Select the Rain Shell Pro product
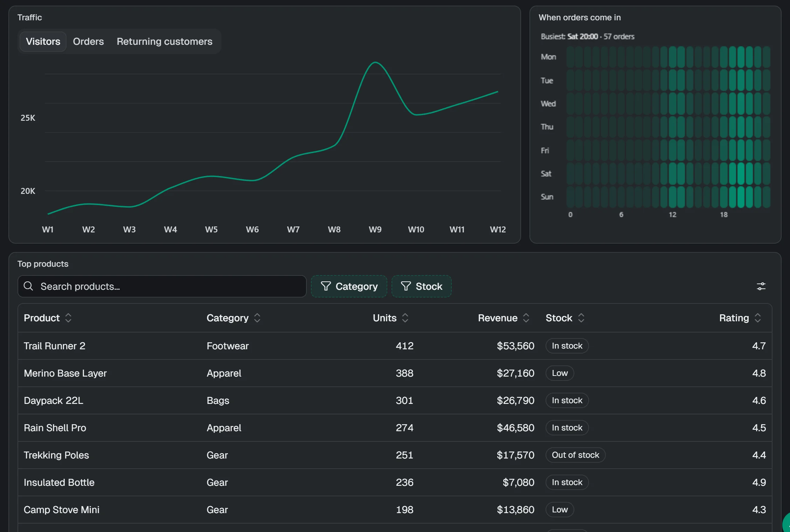Screen dimensions: 790x532 click(55, 428)
